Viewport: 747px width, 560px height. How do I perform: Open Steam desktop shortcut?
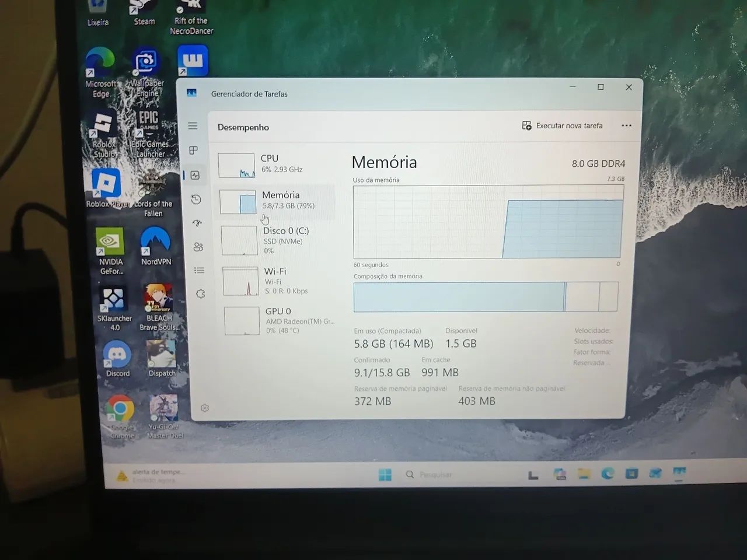[144, 13]
